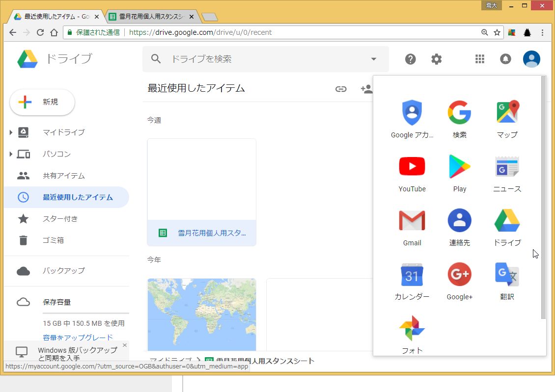Screen dimensions: 555x392
Task: Open Translate (翻訳) app icon
Action: click(x=507, y=281)
